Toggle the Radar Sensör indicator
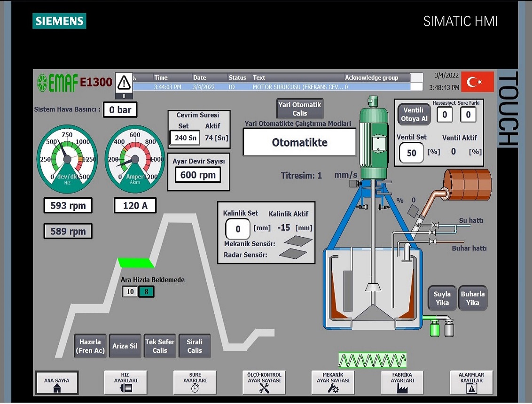This screenshot has width=532, height=404. coord(293,254)
